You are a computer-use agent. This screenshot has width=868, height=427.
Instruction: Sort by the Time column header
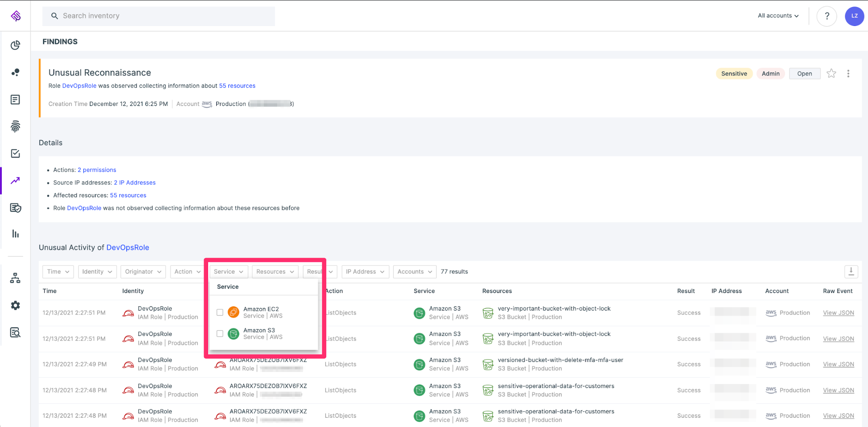(50, 291)
